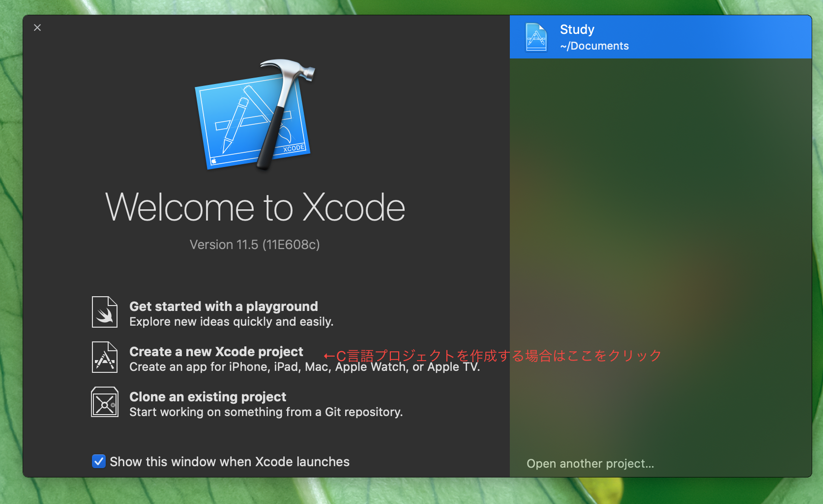Click 'Start working on something from a Git repository.'

pos(266,412)
